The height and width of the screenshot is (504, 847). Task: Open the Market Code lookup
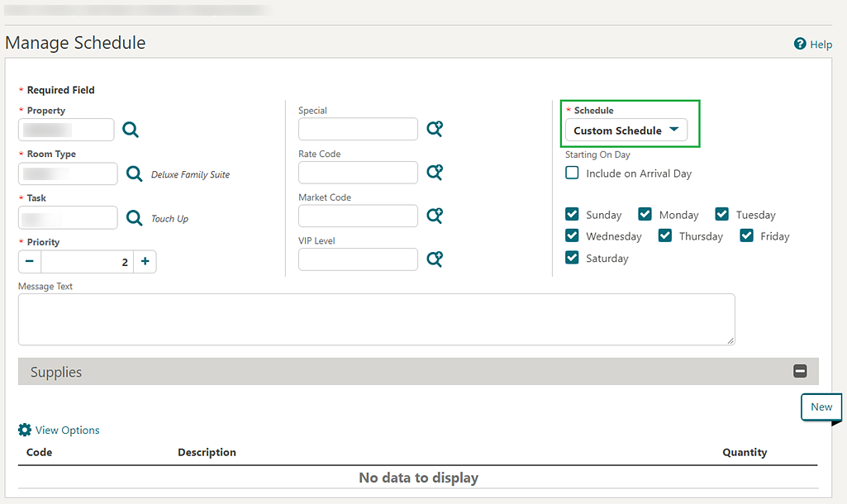click(435, 216)
